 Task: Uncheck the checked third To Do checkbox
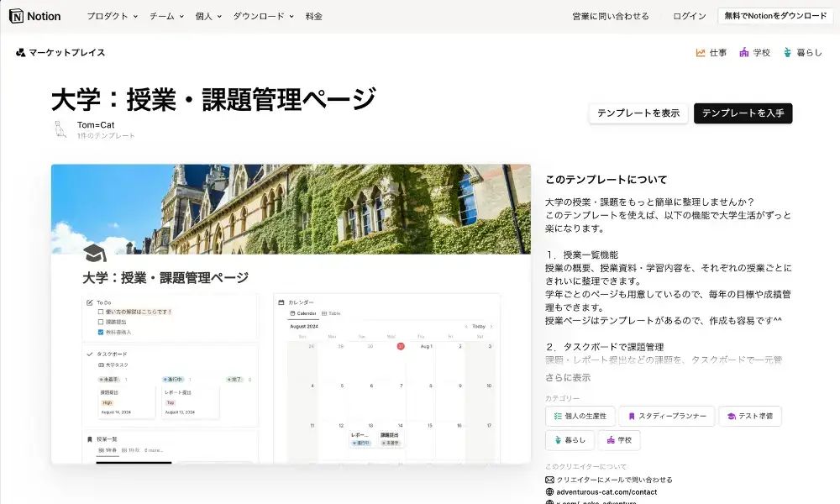coord(101,332)
